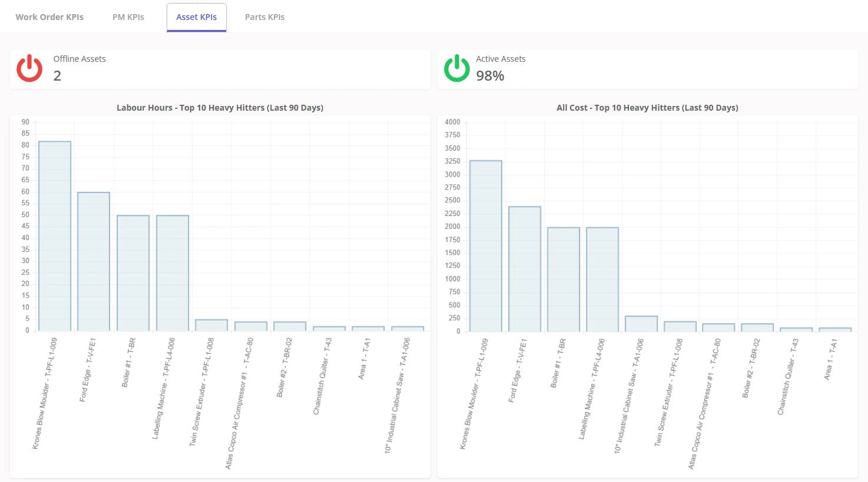This screenshot has width=868, height=482.
Task: Select the Ford Edge bar in the All Cost chart
Action: [x=525, y=269]
